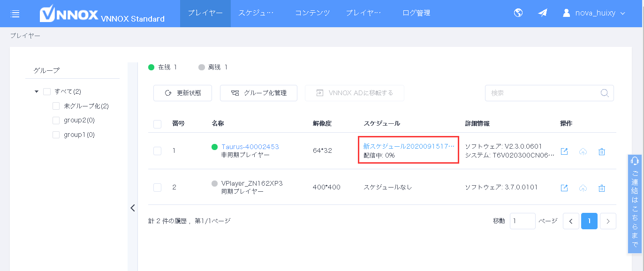Click the globe language icon
Viewport: 644px width, 271px height.
(518, 13)
